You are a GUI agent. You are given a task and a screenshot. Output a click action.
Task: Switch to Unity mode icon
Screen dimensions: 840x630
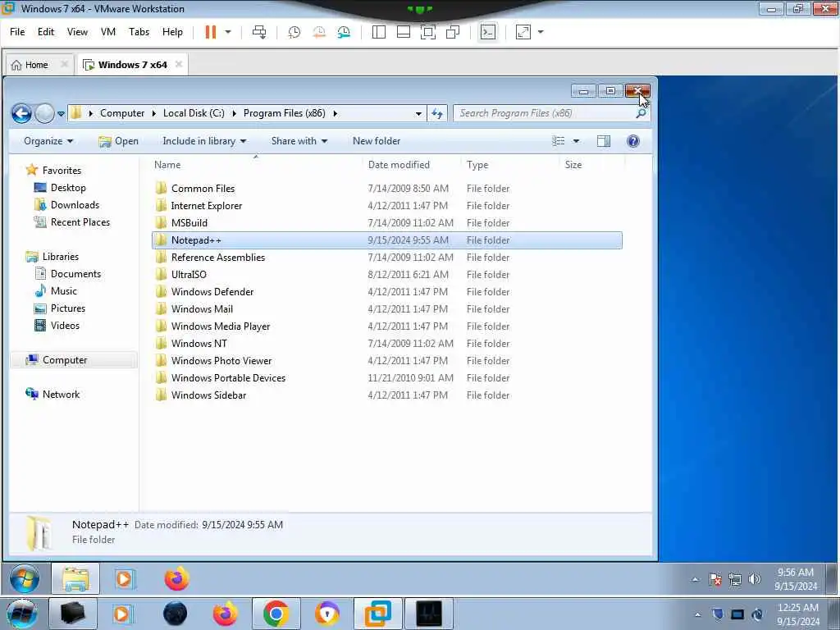pyautogui.click(x=453, y=32)
